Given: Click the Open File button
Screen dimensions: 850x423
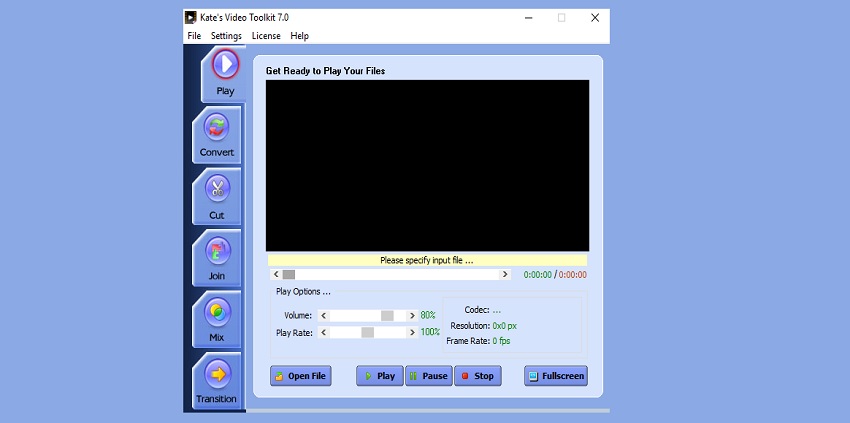Looking at the screenshot, I should click(301, 376).
